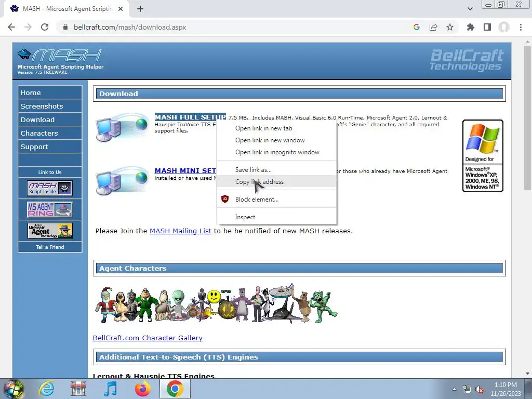Choose Save link as...

coord(276,170)
